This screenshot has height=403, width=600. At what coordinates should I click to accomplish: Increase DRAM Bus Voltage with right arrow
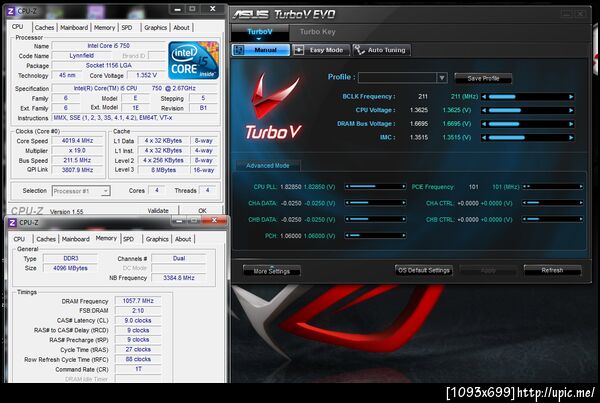571,124
